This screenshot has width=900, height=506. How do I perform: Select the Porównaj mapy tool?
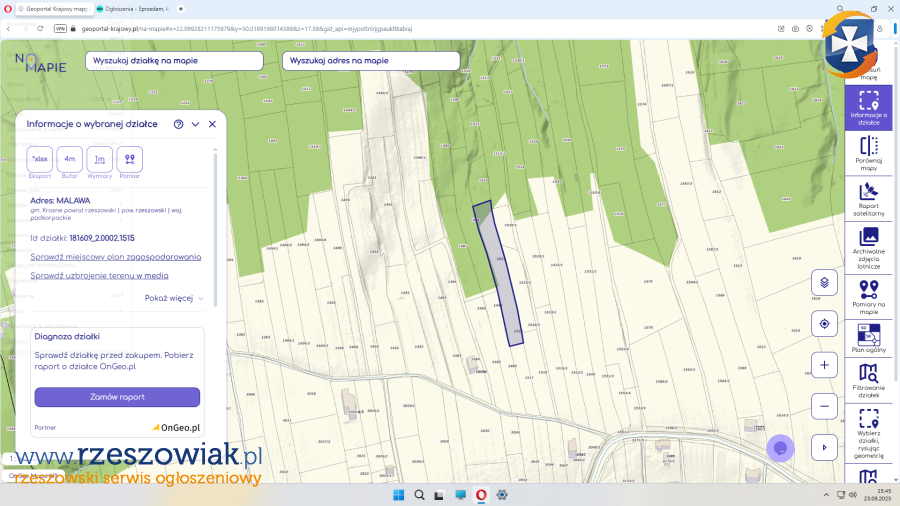868,152
